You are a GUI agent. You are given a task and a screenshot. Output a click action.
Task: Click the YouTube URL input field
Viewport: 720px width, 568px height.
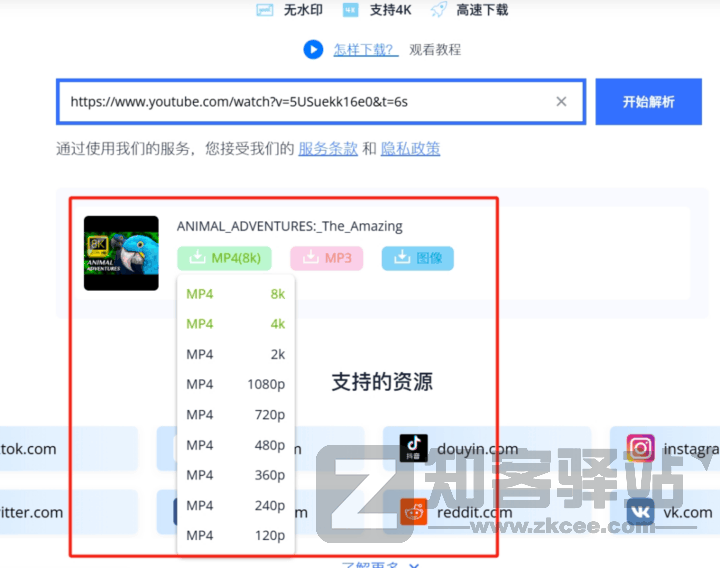321,101
